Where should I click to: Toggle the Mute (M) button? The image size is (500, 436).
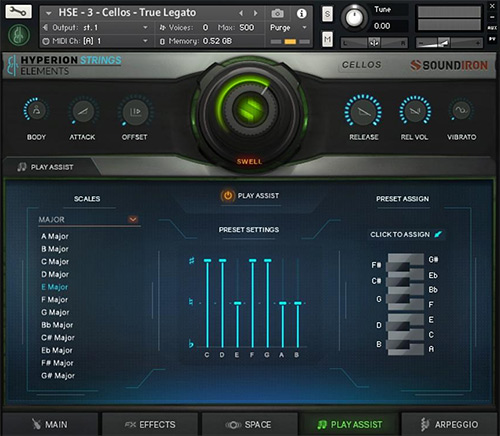point(327,39)
